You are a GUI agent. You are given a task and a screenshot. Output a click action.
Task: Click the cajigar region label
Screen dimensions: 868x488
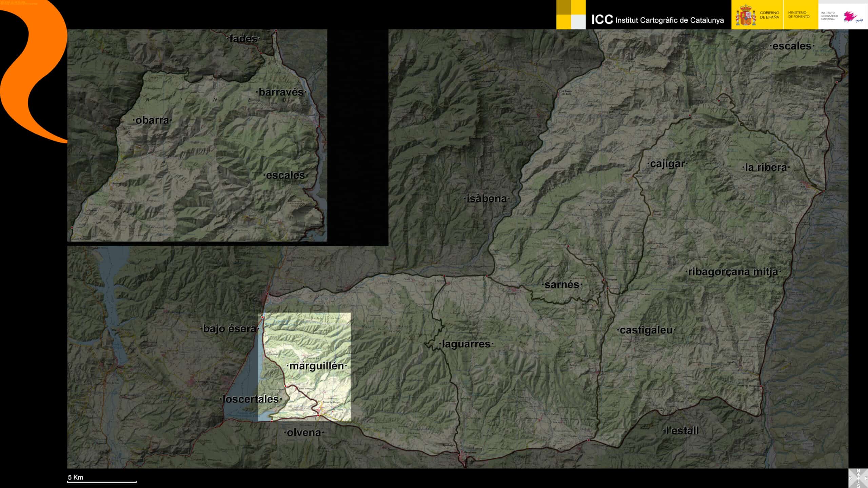667,164
